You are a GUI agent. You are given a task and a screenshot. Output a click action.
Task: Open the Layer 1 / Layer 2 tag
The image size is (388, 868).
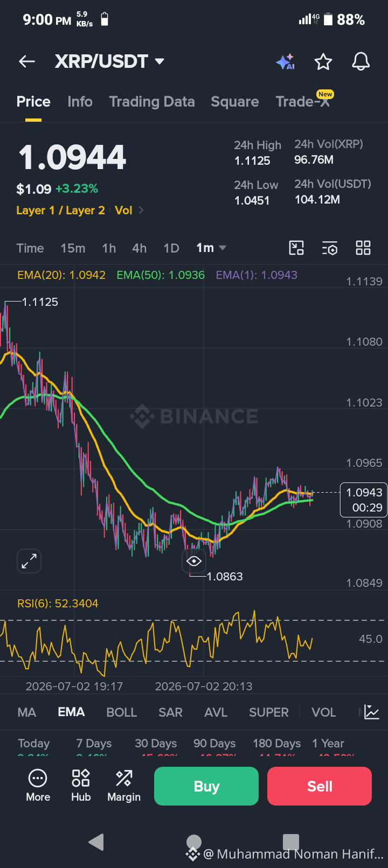pos(60,211)
